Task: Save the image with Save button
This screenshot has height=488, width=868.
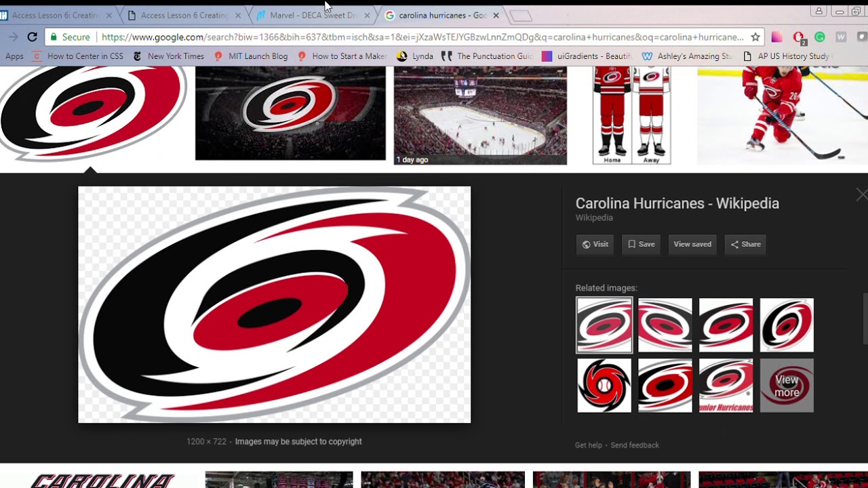Action: [641, 245]
